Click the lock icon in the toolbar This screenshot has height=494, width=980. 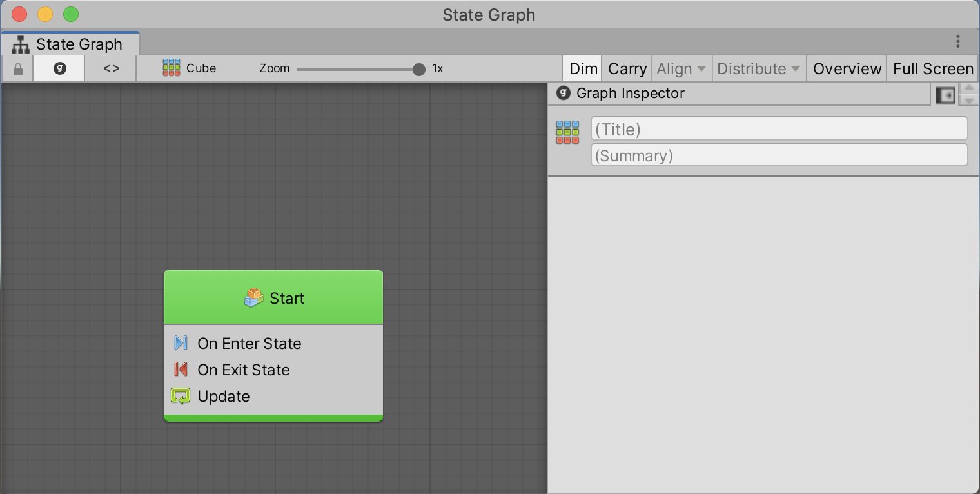pyautogui.click(x=18, y=69)
